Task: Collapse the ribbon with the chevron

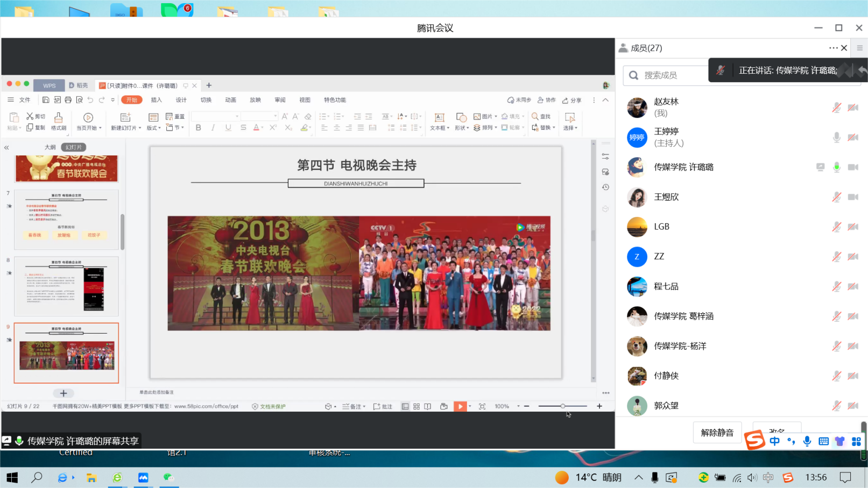Action: [x=605, y=100]
